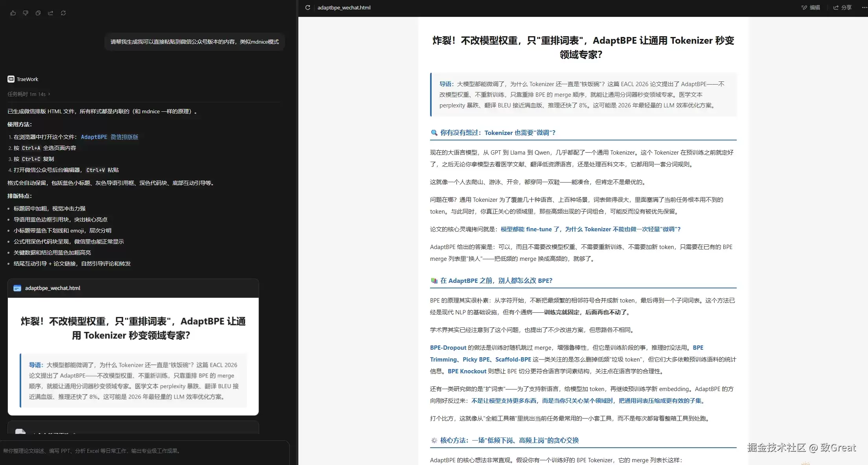Click the preview article main title 炸裂！

[583, 47]
